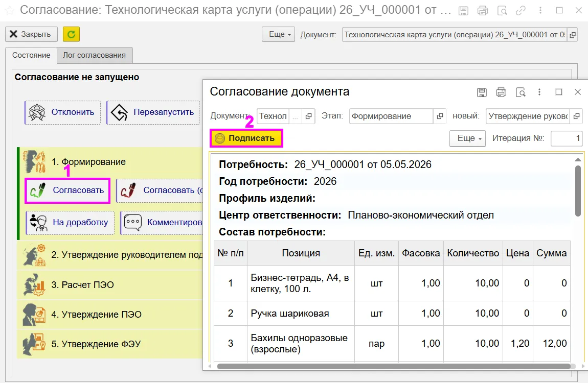Maximize the Согласование документа dialog
Screen dimensions: 588x383
point(559,92)
